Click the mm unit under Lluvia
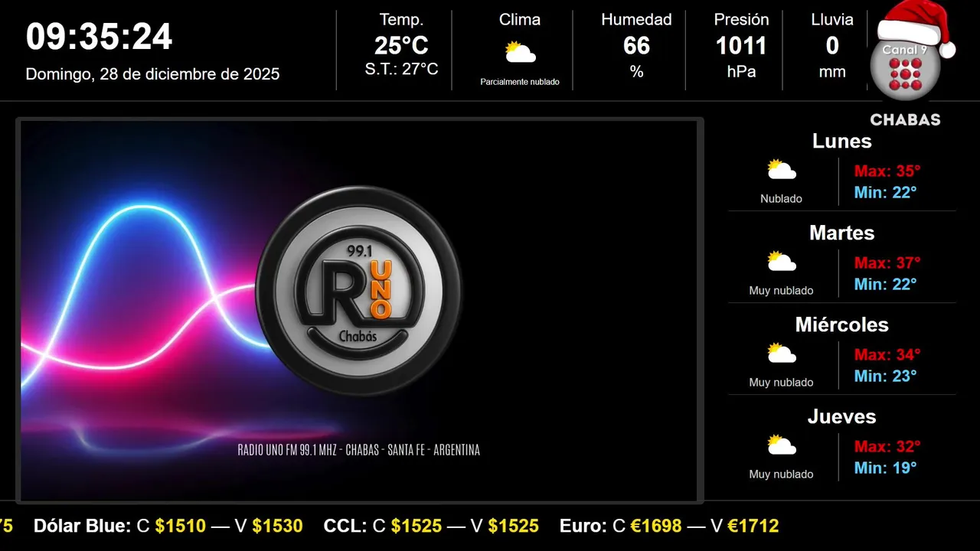This screenshot has height=551, width=980. 832,72
